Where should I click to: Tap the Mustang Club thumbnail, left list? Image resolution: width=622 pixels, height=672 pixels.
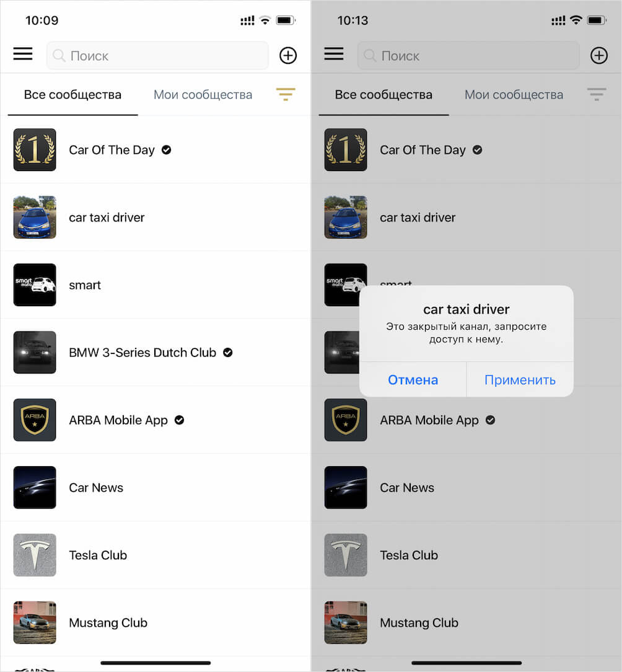point(35,622)
